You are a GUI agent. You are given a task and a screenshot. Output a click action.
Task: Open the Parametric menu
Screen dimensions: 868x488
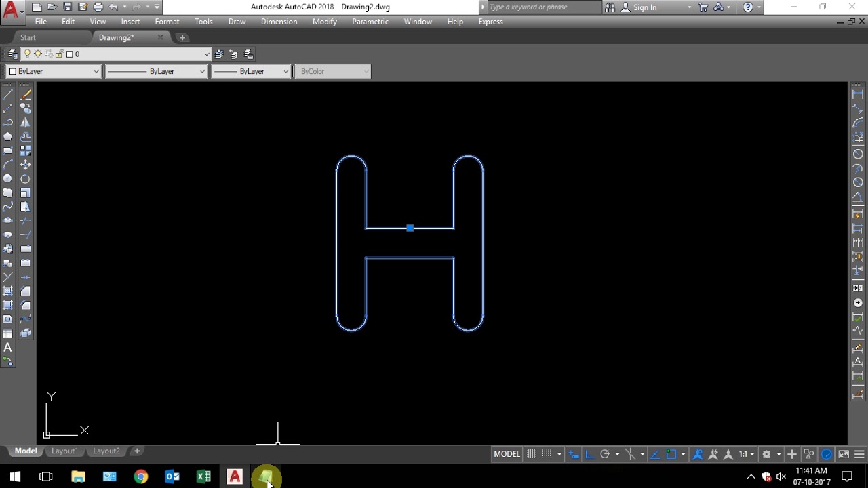click(370, 22)
